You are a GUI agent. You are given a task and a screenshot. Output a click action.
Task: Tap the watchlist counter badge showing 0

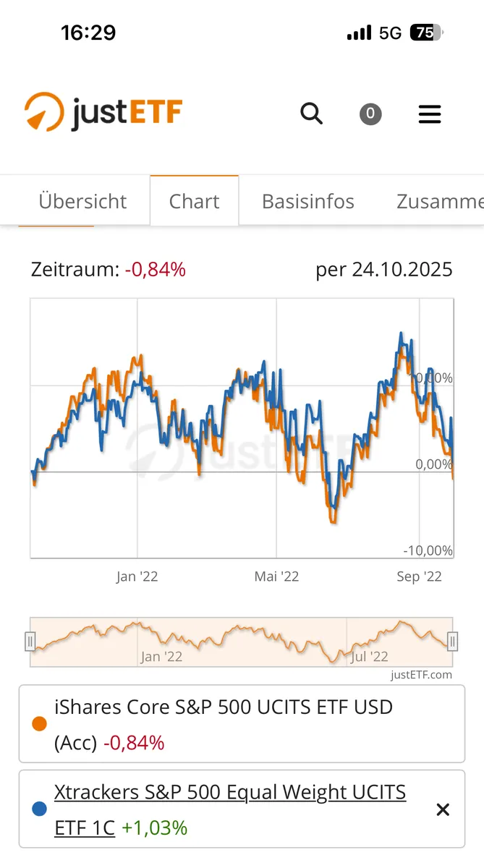click(370, 114)
